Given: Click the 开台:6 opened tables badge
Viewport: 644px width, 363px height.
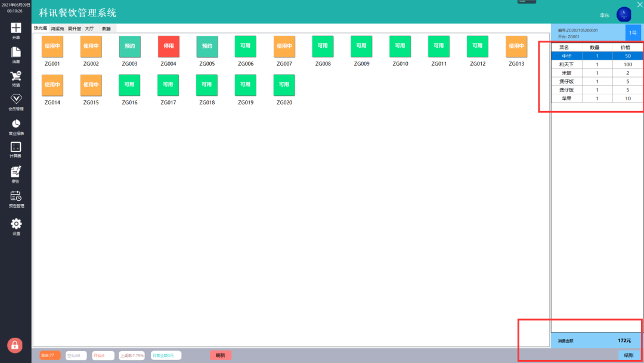Looking at the screenshot, I should (x=103, y=356).
